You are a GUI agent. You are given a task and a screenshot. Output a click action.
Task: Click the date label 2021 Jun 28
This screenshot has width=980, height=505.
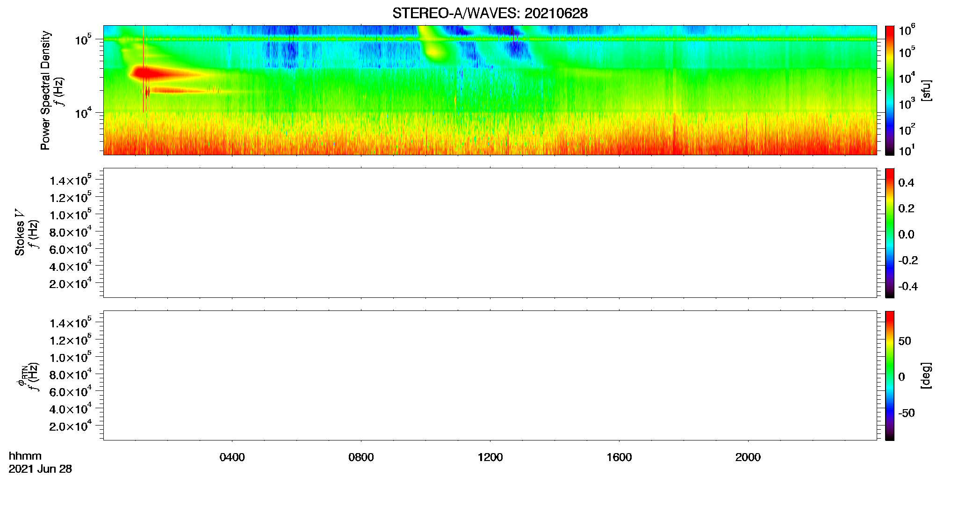click(x=40, y=469)
